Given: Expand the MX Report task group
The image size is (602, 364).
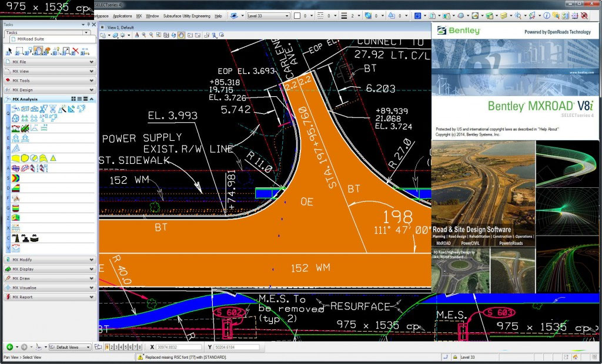Looking at the screenshot, I should (50, 297).
